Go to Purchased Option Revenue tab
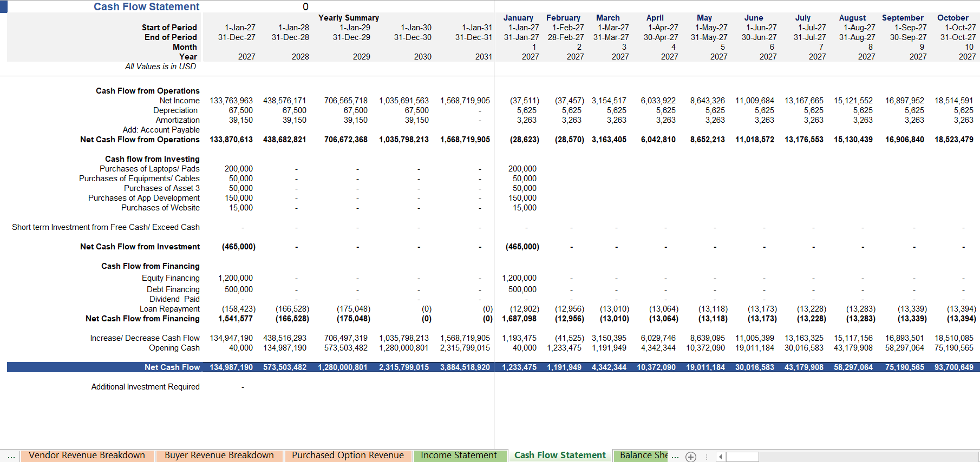 click(x=348, y=456)
